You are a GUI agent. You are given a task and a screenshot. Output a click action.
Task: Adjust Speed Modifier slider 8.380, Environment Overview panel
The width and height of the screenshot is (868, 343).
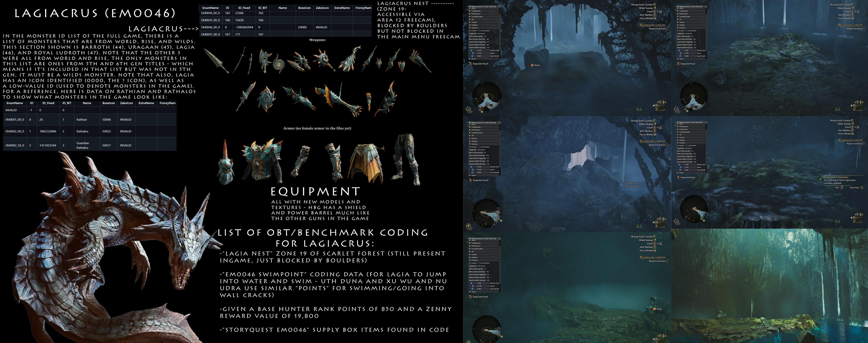point(687,170)
